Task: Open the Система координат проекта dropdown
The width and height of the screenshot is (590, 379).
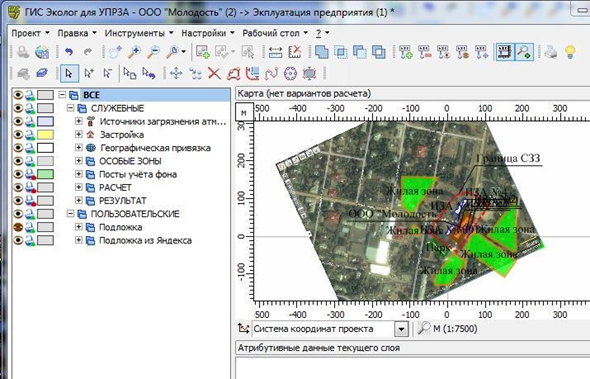Action: (x=401, y=329)
